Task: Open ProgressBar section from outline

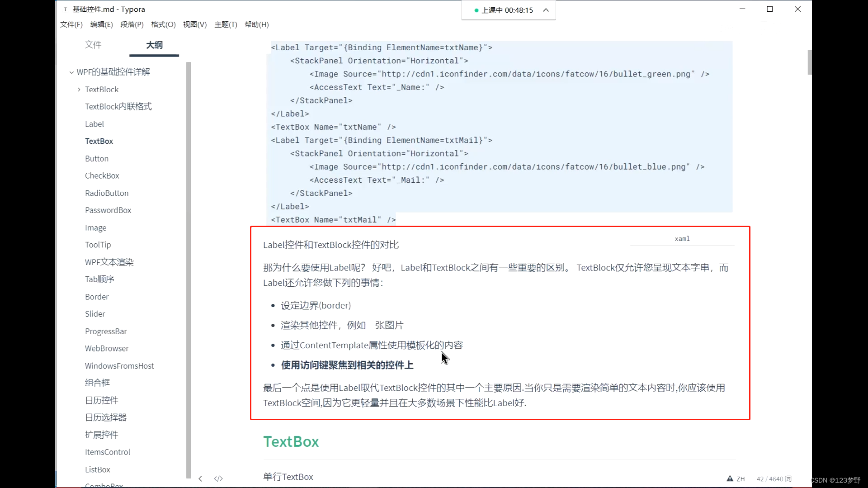Action: [x=106, y=332]
